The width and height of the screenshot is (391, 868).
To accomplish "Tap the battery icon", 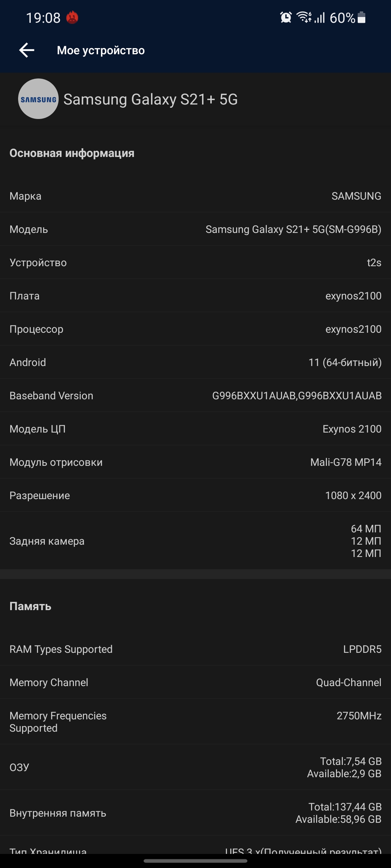I will coord(361,17).
